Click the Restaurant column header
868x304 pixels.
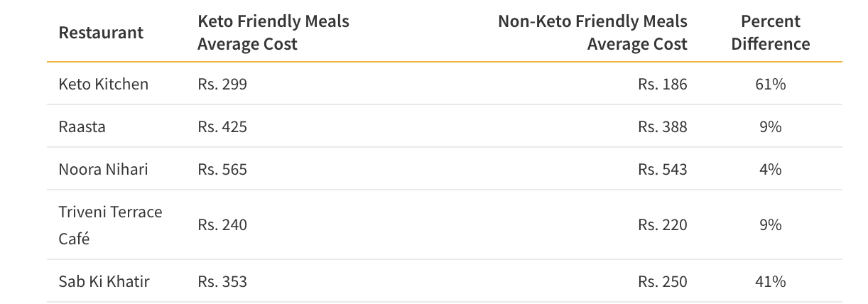(x=101, y=33)
